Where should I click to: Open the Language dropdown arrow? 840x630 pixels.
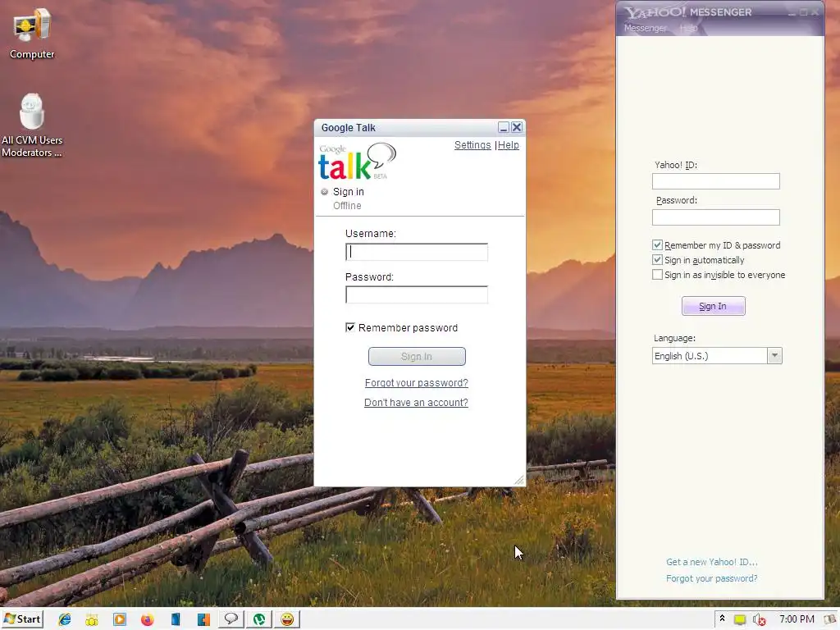coord(774,356)
